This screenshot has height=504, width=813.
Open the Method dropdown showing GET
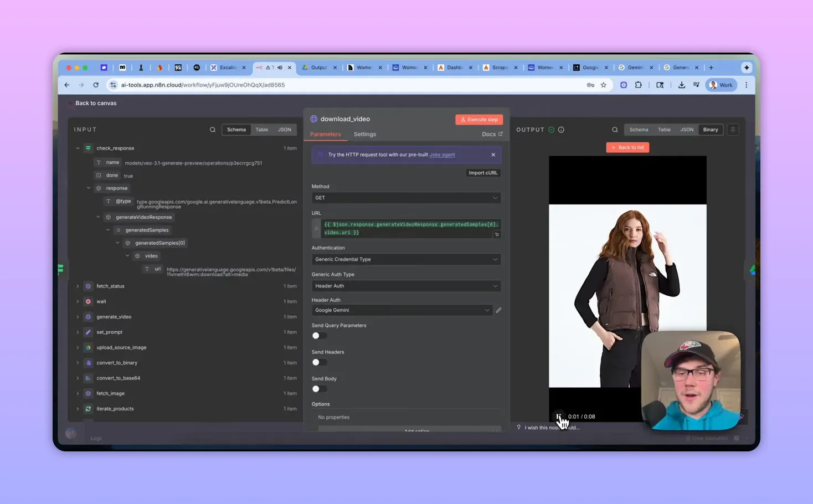[x=405, y=198]
